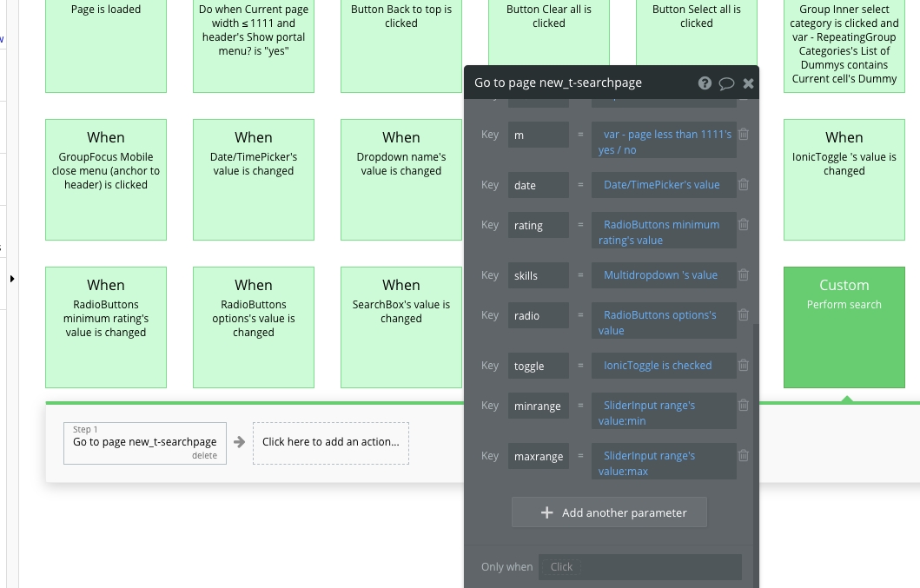The image size is (920, 588).
Task: Delete the 'rating' parameter using trash icon
Action: pos(744,225)
